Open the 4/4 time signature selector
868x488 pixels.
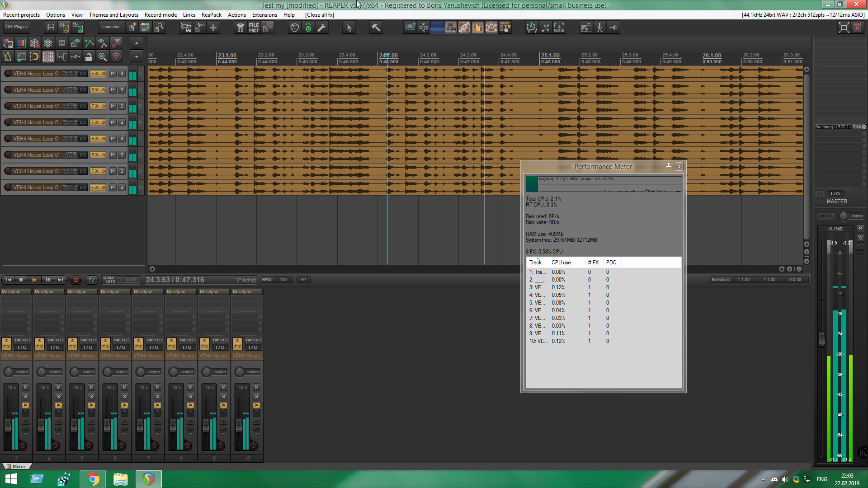click(x=303, y=280)
